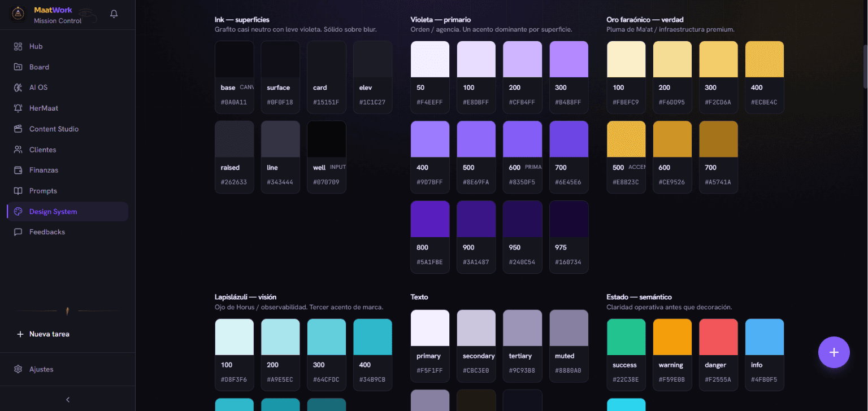This screenshot has width=868, height=411.
Task: Click the Finanzas wallet icon
Action: [18, 170]
